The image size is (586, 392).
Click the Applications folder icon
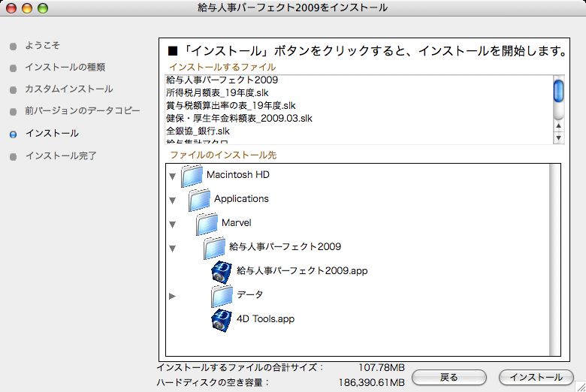click(200, 200)
